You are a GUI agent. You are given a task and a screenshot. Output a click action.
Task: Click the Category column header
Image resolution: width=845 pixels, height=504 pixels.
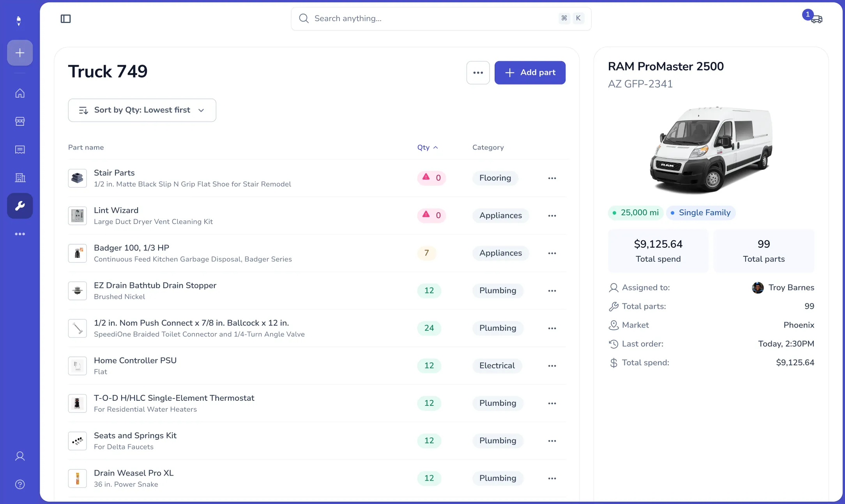[488, 147]
